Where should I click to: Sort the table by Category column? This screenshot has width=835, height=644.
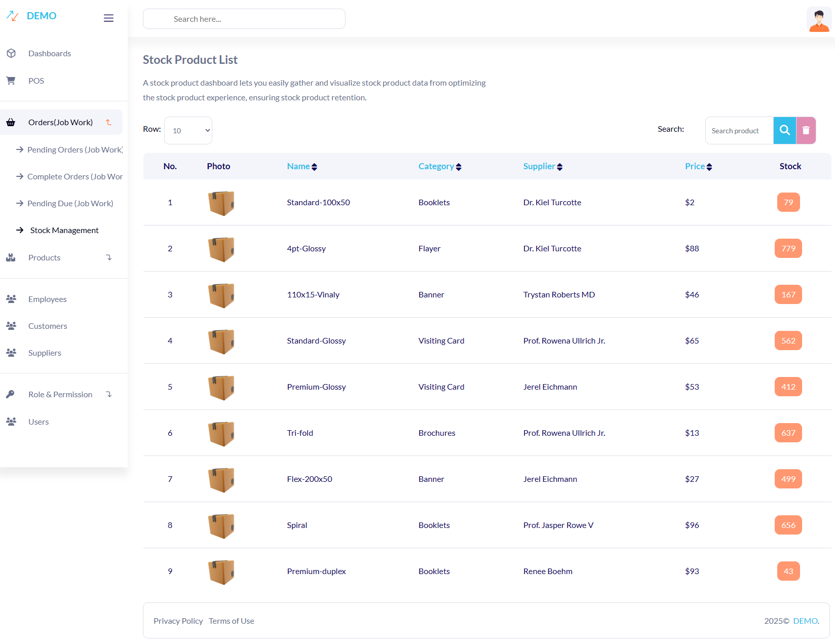pyautogui.click(x=439, y=166)
